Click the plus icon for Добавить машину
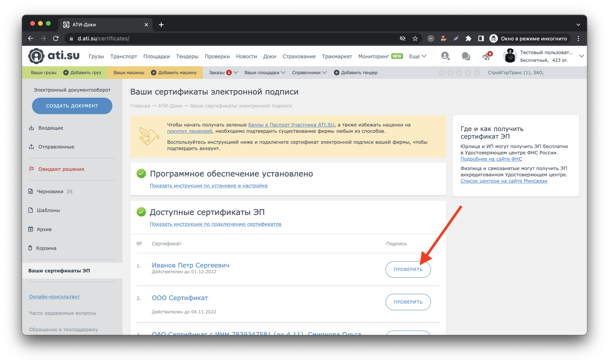Image resolution: width=609 pixels, height=364 pixels. (x=153, y=73)
